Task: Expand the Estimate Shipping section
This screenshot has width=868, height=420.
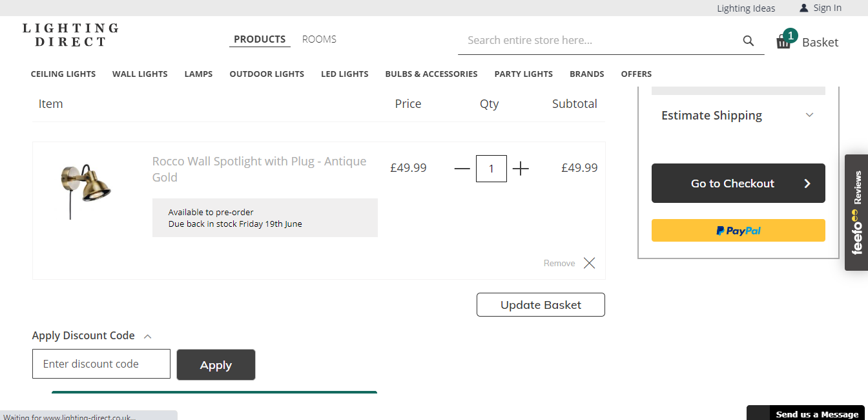Action: (x=809, y=114)
